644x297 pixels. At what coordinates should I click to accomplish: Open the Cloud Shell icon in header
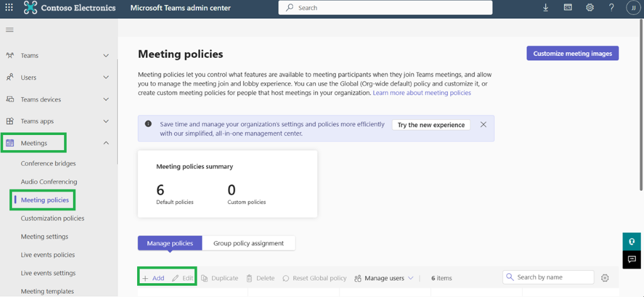(568, 8)
